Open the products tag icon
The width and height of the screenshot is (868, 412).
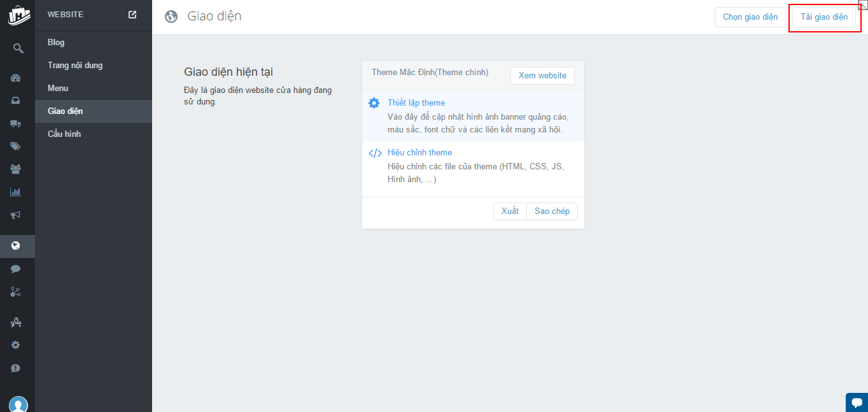16,146
